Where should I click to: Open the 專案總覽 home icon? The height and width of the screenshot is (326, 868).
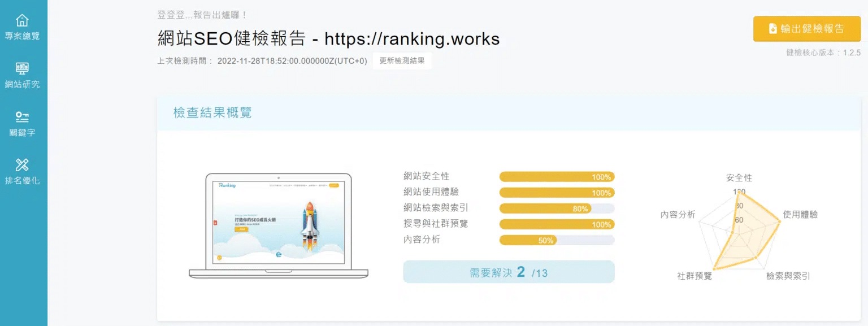point(22,21)
